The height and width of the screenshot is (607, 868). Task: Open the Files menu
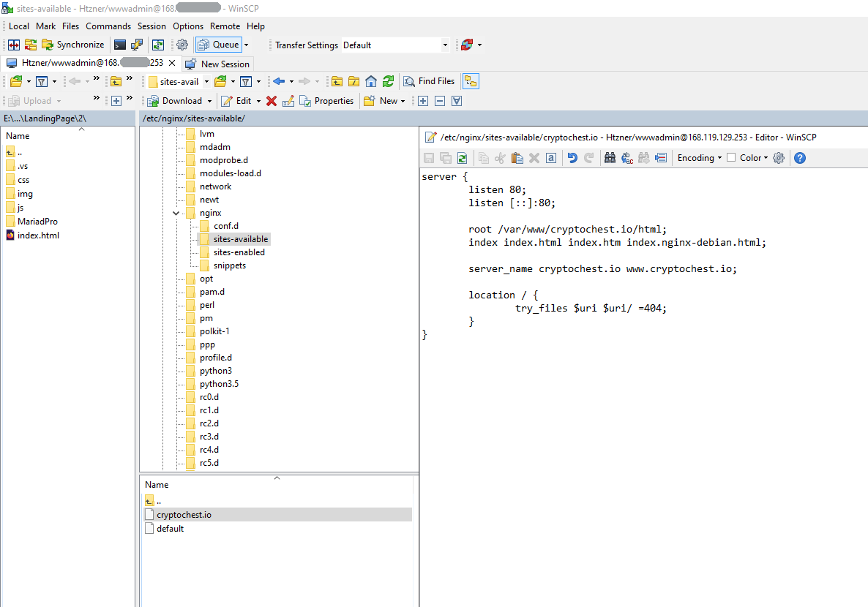[x=70, y=26]
